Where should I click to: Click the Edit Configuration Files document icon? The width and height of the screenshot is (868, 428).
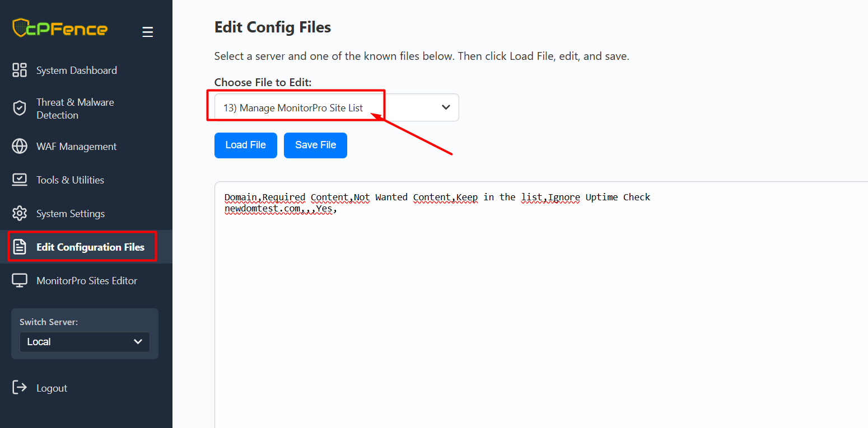click(20, 247)
